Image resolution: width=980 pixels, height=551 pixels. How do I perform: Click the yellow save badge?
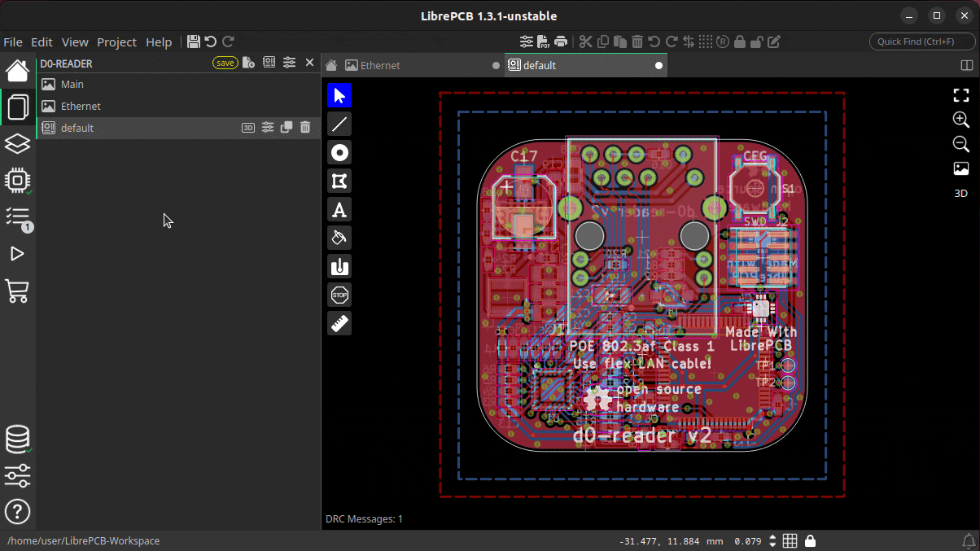225,63
